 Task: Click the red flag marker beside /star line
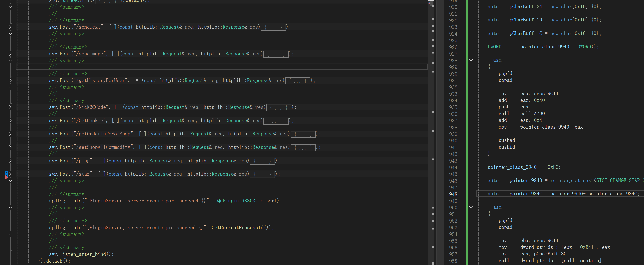[6, 177]
